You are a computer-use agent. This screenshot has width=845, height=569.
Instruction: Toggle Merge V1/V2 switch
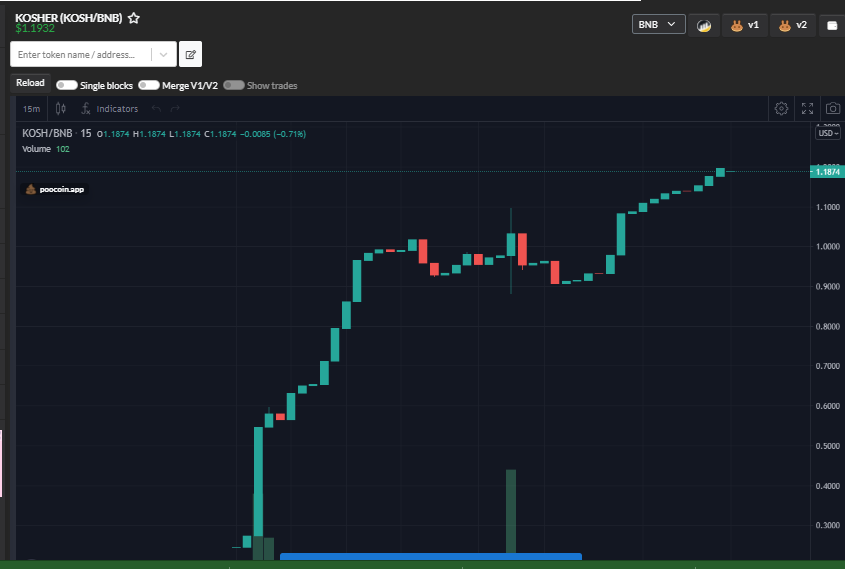tap(149, 85)
